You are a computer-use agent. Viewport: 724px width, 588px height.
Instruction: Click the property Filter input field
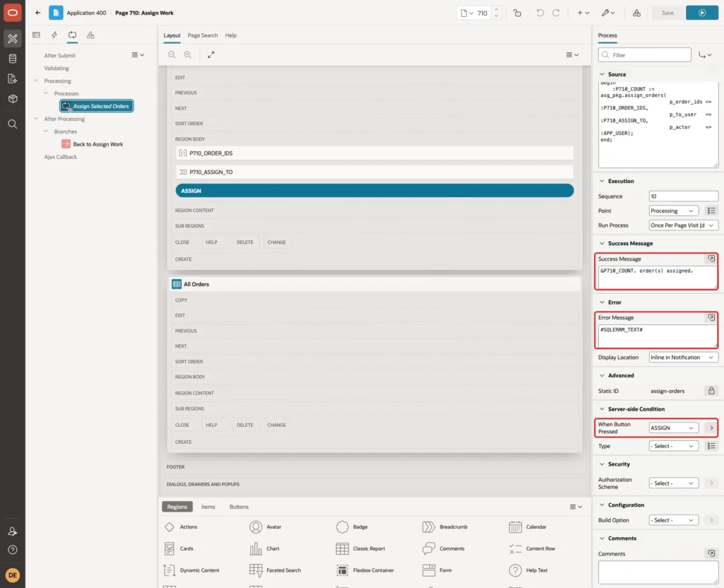click(x=645, y=55)
